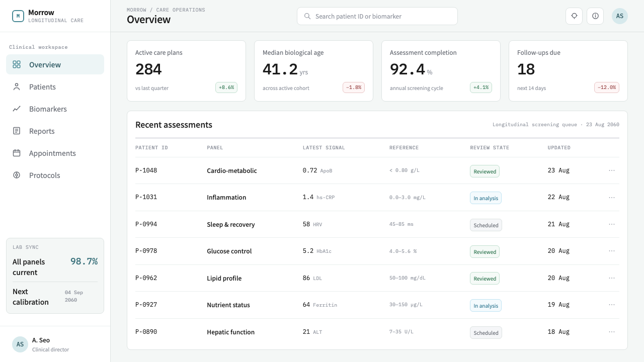Image resolution: width=644 pixels, height=362 pixels.
Task: Open the ellipsis menu for P-0994
Action: tap(612, 224)
